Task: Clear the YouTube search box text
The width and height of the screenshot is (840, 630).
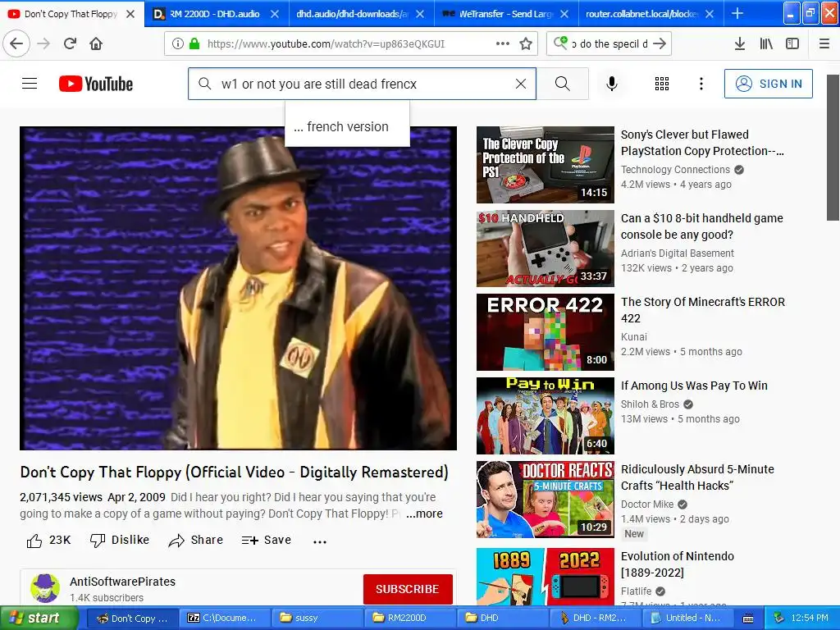Action: pos(521,84)
